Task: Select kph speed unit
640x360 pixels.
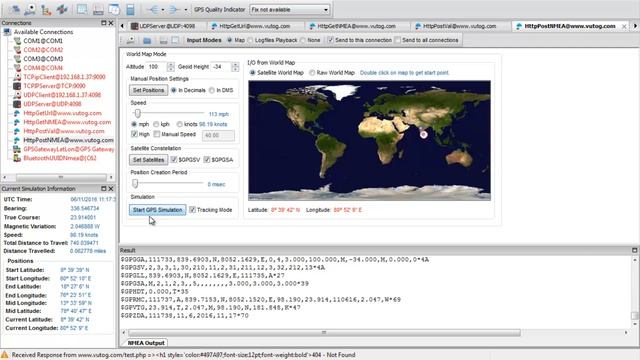Action: tap(156, 124)
